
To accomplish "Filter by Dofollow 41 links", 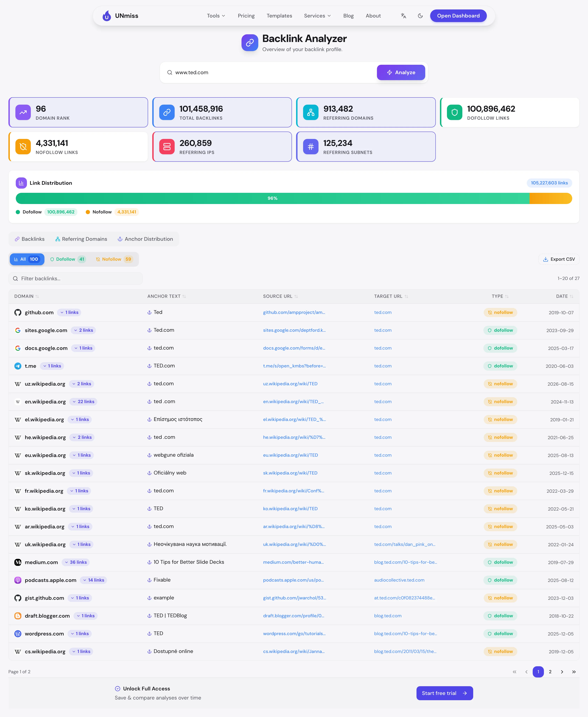I will coord(68,259).
